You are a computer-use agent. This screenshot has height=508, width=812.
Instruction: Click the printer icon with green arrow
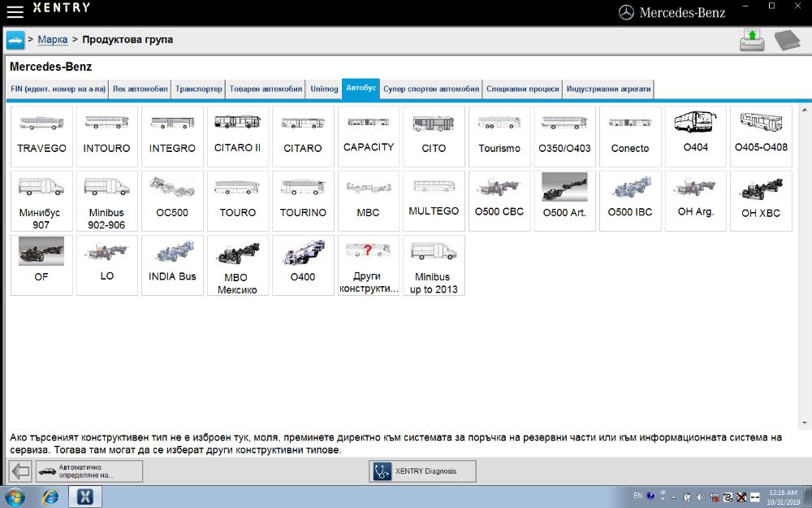coord(752,40)
